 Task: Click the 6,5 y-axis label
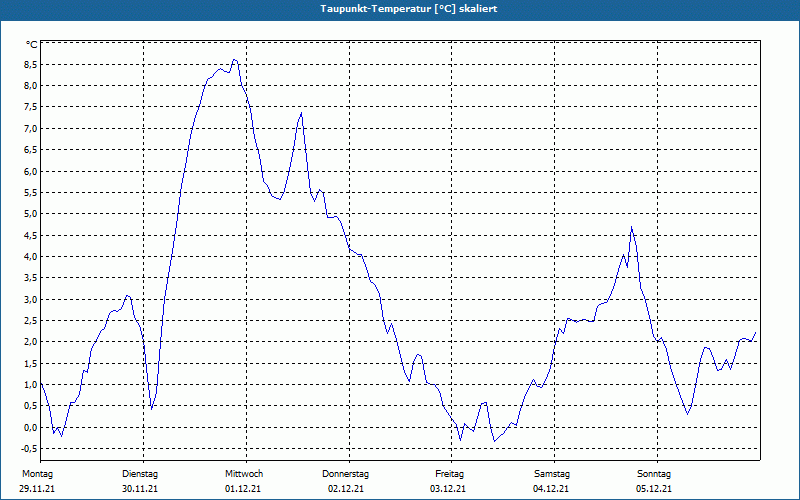[30, 150]
